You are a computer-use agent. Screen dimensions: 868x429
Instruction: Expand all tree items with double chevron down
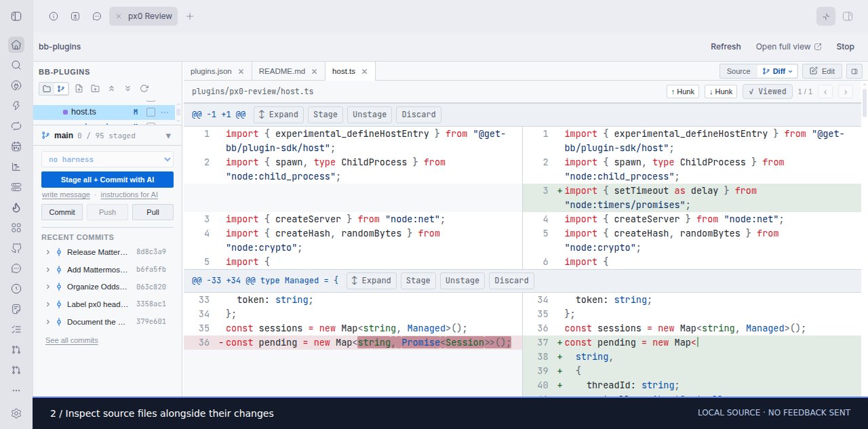(127, 89)
